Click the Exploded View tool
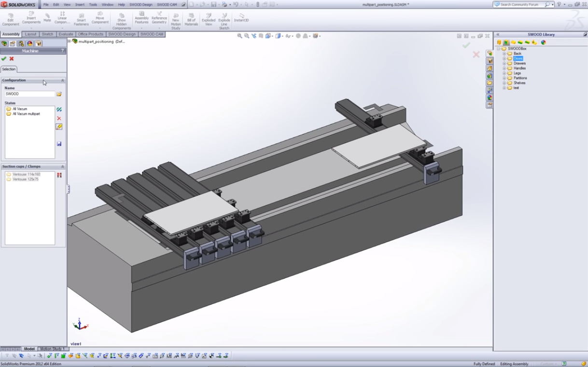The height and width of the screenshot is (367, 588). click(x=209, y=20)
